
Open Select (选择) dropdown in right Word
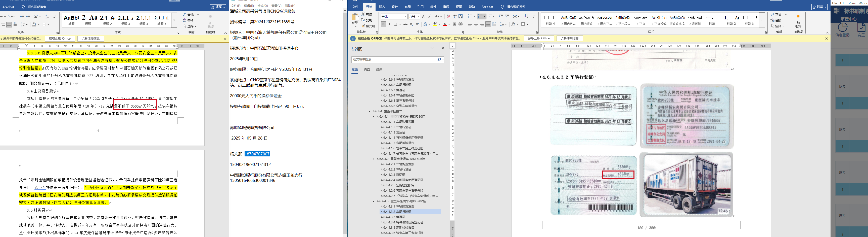(x=778, y=26)
